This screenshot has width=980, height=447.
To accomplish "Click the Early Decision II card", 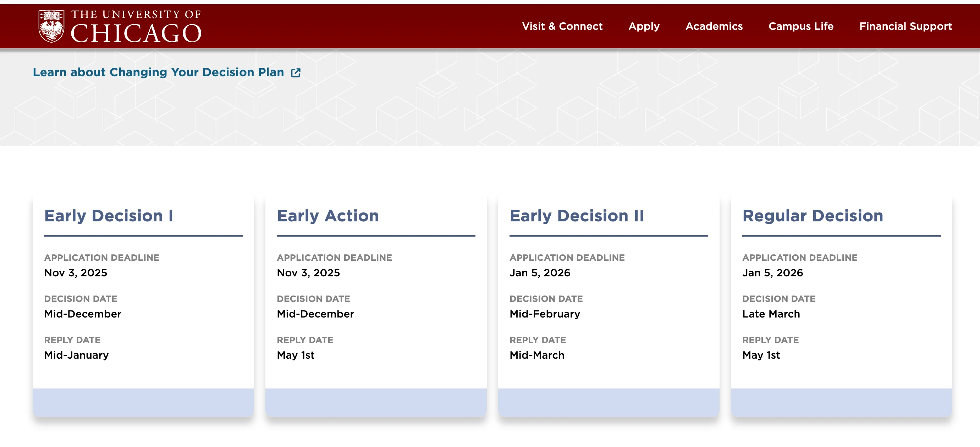I will pyautogui.click(x=608, y=308).
